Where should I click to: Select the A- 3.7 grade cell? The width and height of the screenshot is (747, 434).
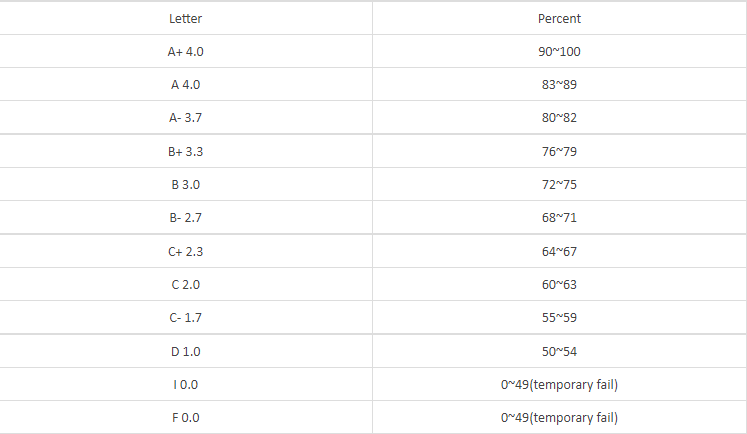(x=186, y=118)
